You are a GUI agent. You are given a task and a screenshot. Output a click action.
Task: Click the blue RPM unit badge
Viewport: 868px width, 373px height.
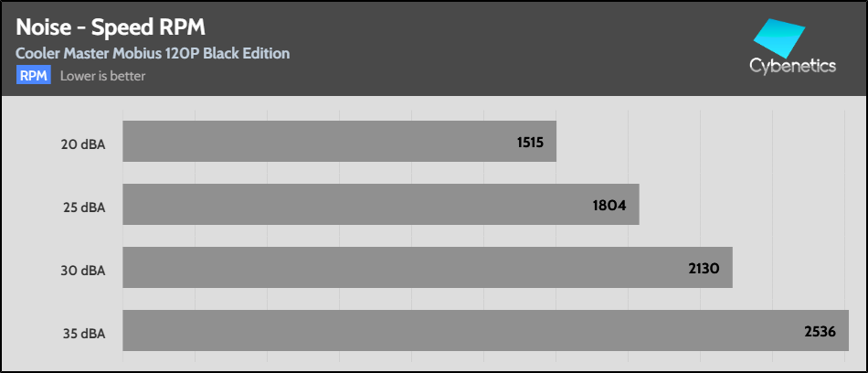pyautogui.click(x=34, y=76)
